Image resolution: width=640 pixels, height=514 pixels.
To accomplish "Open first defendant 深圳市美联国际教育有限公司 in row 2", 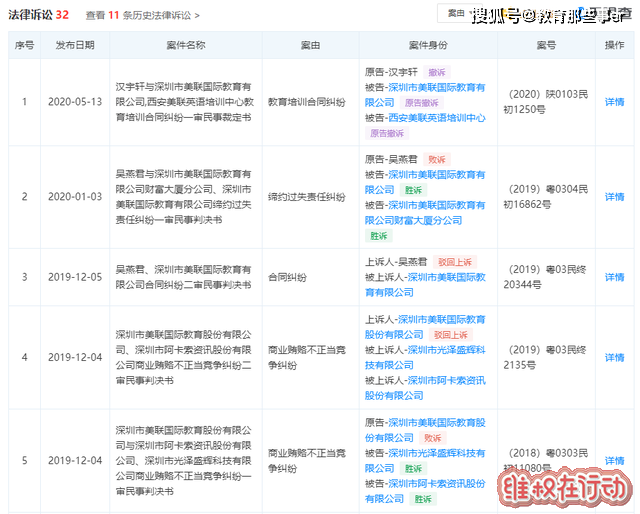I will pos(424,182).
